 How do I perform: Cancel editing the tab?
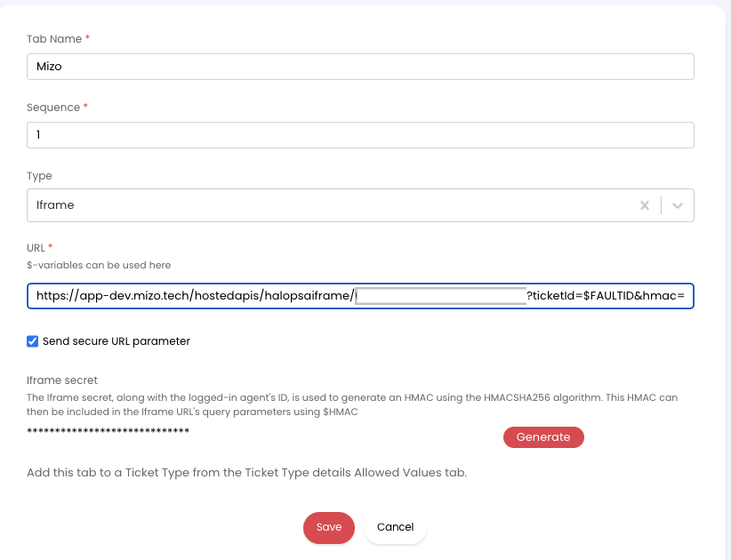pos(395,527)
